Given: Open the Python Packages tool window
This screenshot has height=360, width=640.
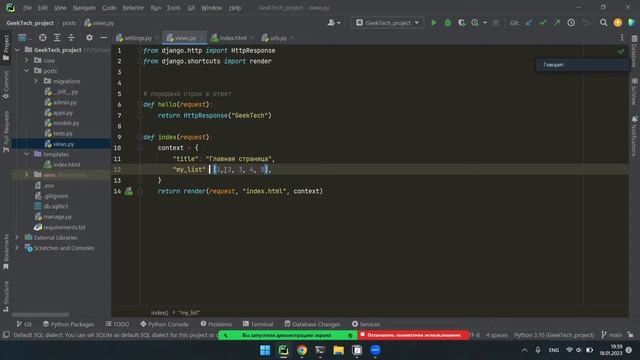Looking at the screenshot, I should pyautogui.click(x=69, y=324).
